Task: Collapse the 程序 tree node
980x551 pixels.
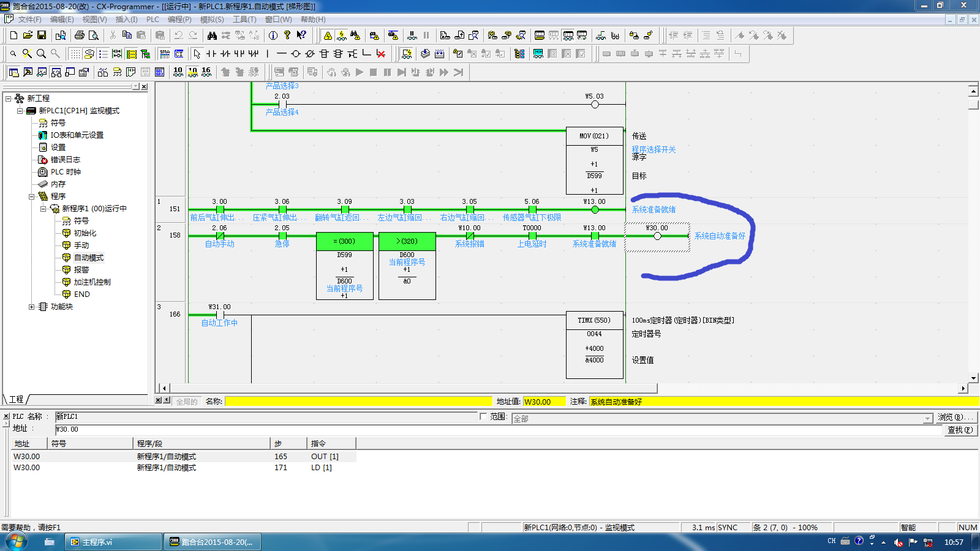Action: pos(32,197)
